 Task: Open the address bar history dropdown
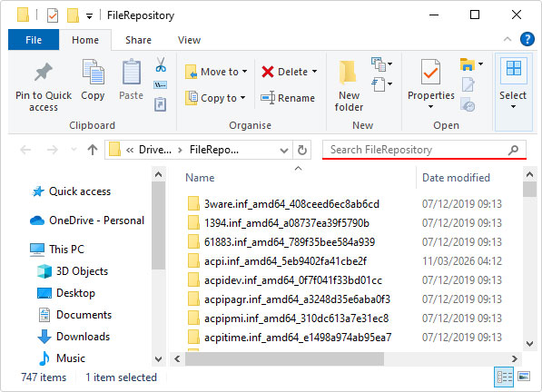click(284, 151)
